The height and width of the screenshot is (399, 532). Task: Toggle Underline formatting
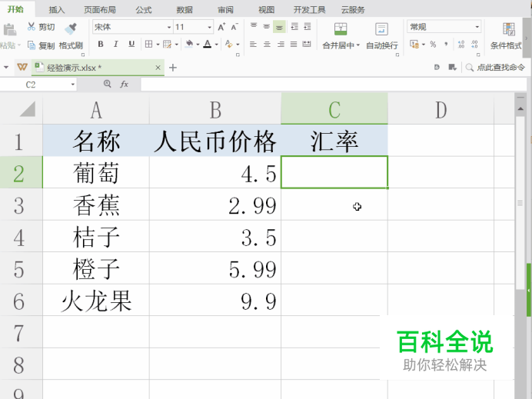(x=131, y=44)
